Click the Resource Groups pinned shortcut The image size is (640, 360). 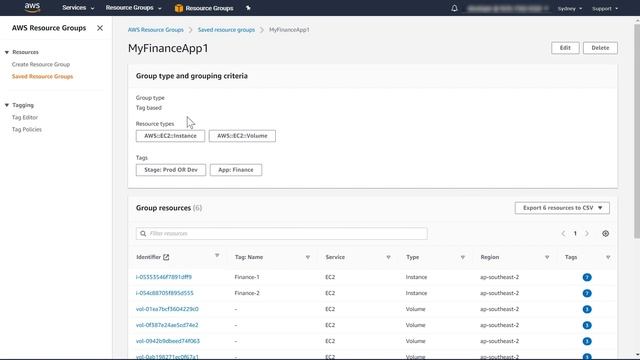click(204, 8)
